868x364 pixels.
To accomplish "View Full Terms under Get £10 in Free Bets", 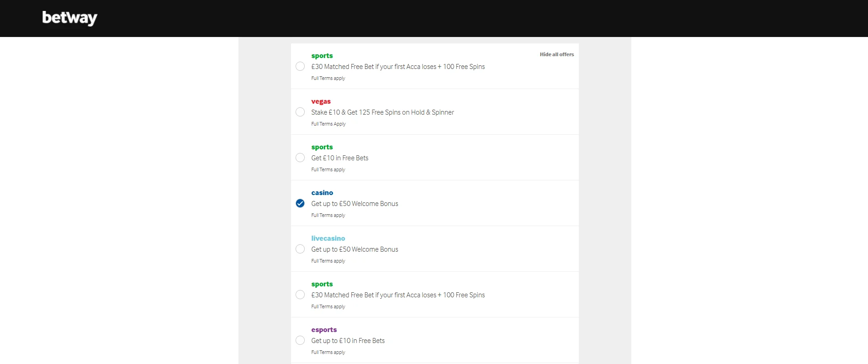I will 328,169.
